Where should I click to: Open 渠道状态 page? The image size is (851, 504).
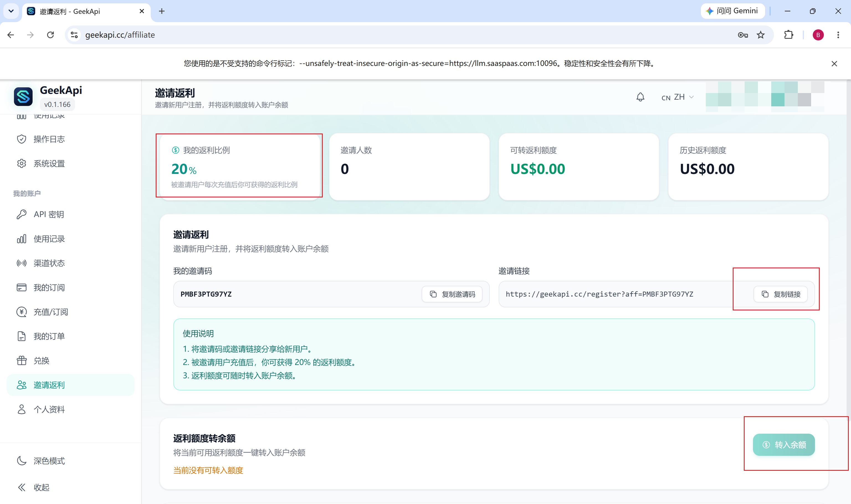coord(71,263)
